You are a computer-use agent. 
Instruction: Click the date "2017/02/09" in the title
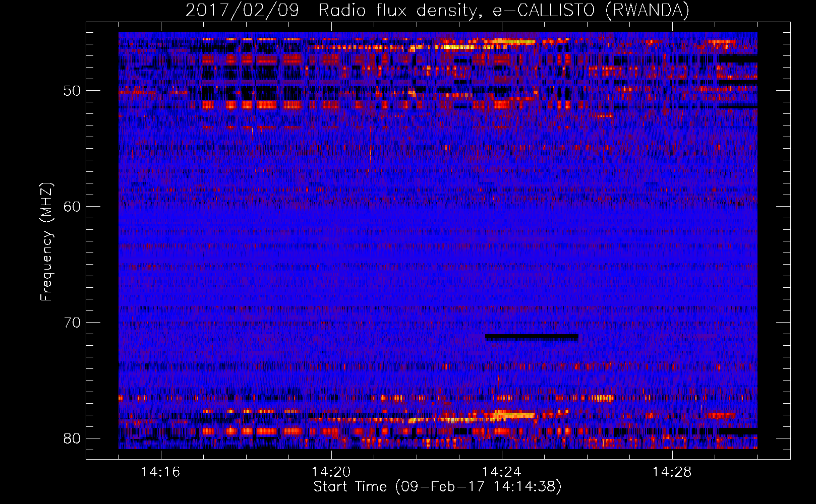pos(242,11)
